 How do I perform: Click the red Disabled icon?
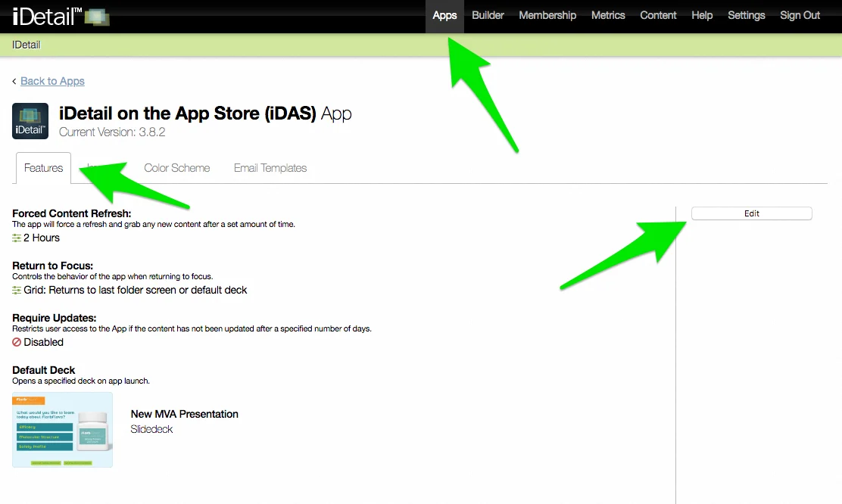(x=17, y=342)
